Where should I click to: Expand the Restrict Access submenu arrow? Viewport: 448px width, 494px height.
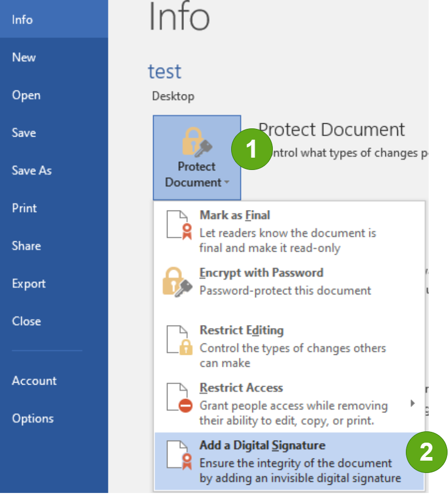coord(412,403)
